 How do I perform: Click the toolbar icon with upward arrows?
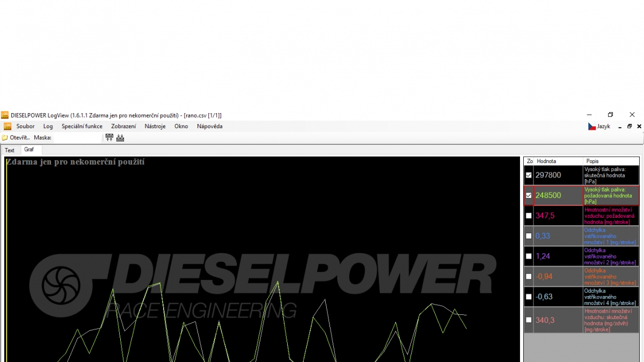tap(109, 138)
